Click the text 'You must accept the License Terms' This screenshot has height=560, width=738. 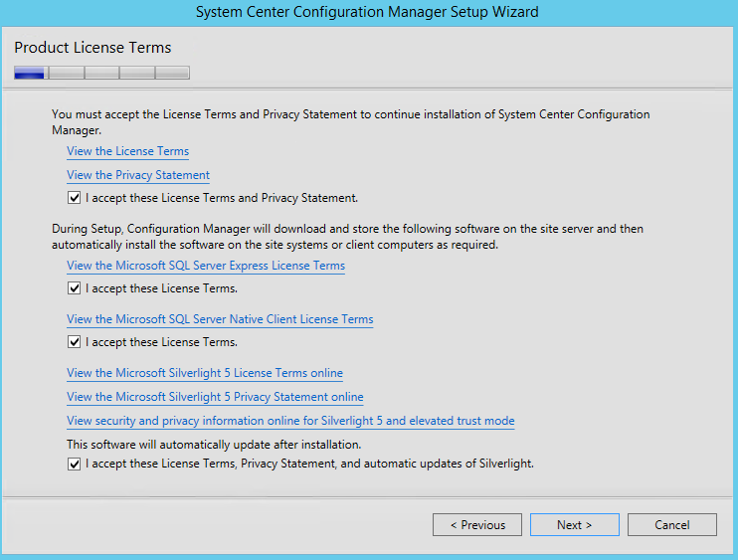(x=351, y=122)
